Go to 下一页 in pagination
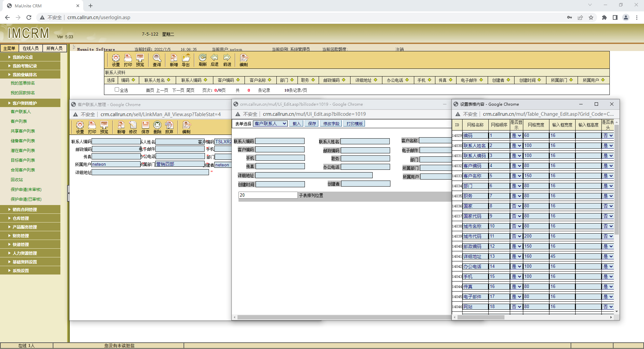 (178, 90)
